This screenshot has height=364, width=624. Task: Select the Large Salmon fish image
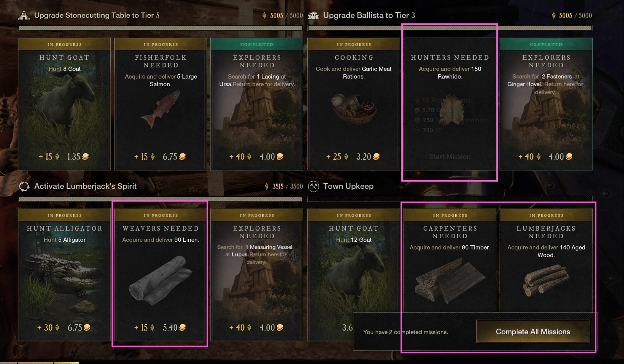tap(160, 109)
